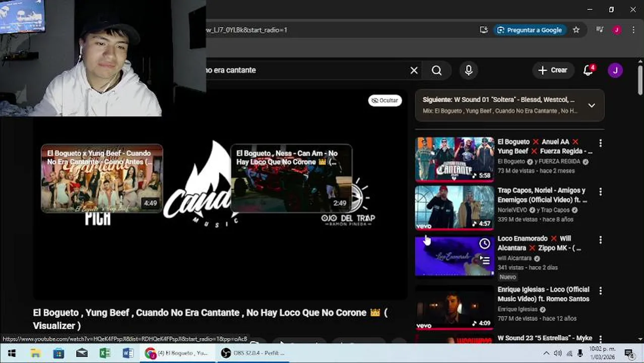Add Loco Enamorado to queue icon
644x363 pixels.
[484, 260]
